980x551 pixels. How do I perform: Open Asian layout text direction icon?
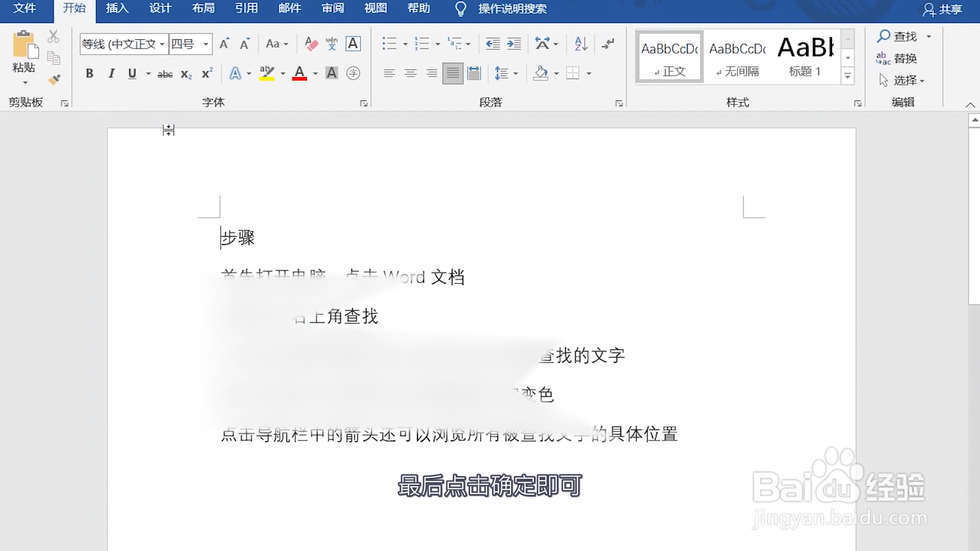pyautogui.click(x=543, y=44)
